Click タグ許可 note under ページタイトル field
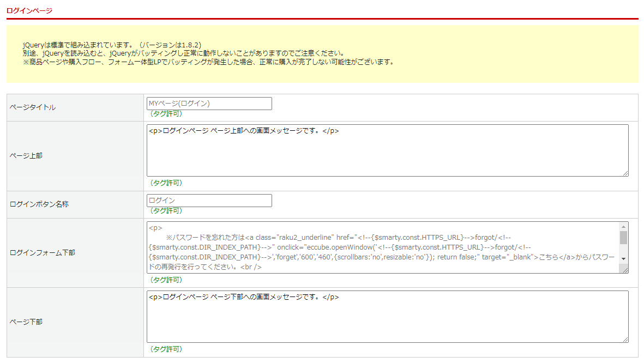 click(166, 114)
